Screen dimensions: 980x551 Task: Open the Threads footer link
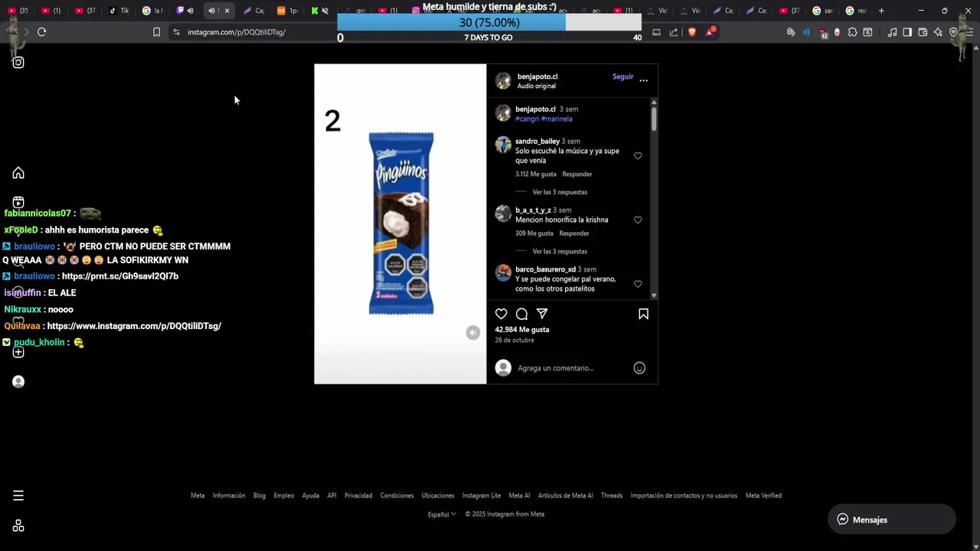(612, 496)
